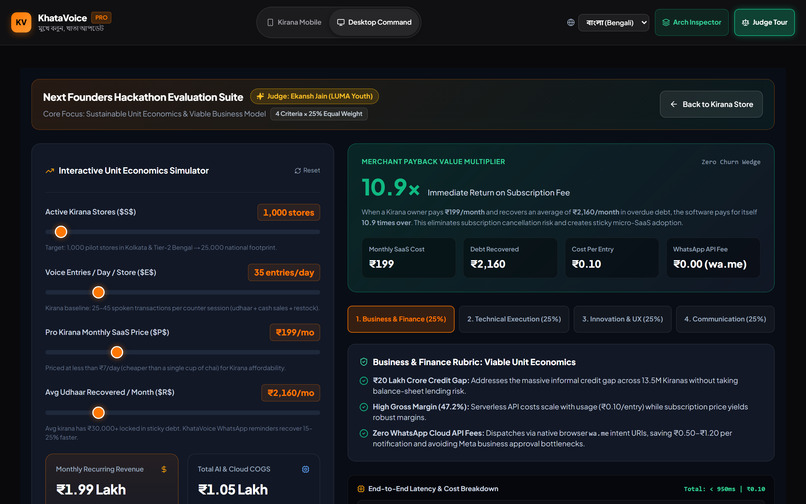
Task: Open the Arch Inspector
Action: (x=691, y=23)
